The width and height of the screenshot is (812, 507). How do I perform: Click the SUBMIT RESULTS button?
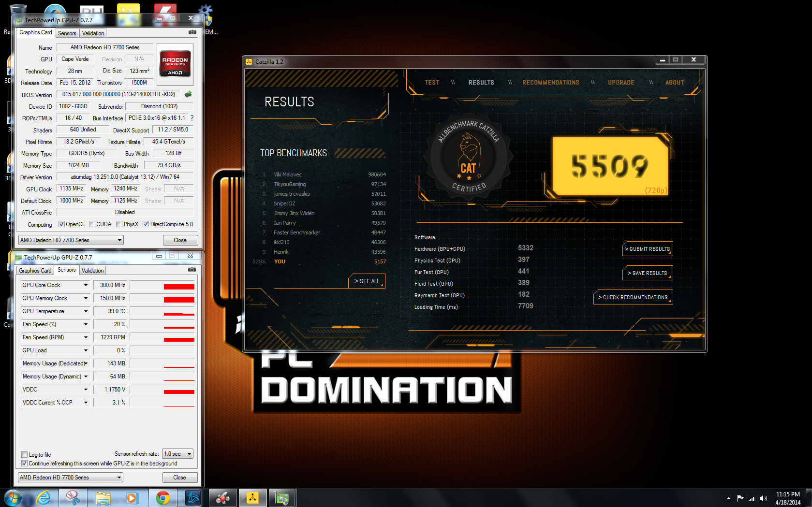pos(648,249)
